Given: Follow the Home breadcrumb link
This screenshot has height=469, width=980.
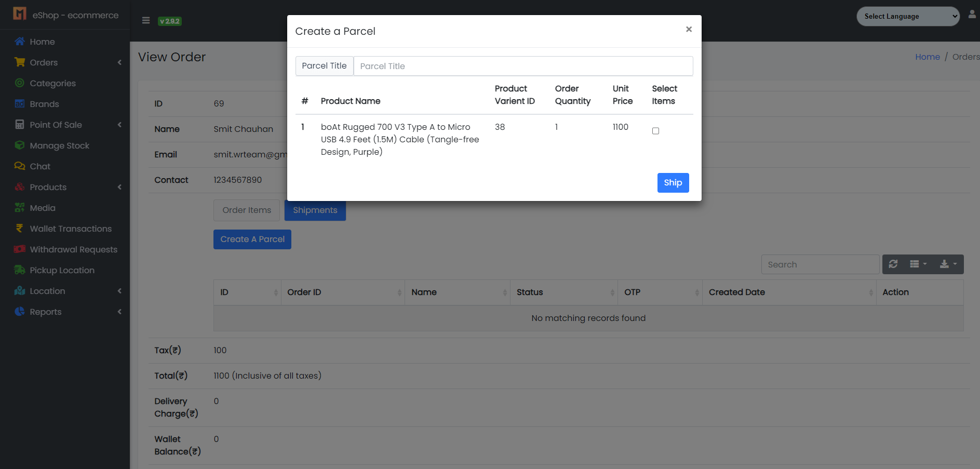Looking at the screenshot, I should tap(927, 57).
